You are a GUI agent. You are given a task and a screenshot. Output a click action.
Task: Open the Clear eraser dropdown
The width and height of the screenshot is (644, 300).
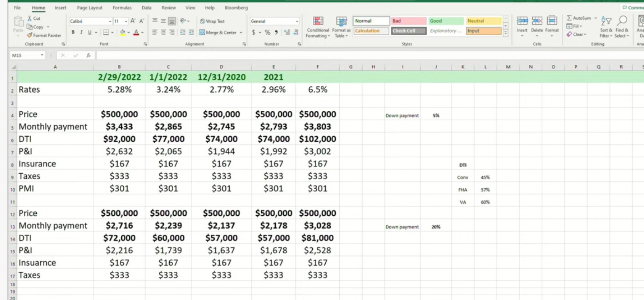(576, 34)
